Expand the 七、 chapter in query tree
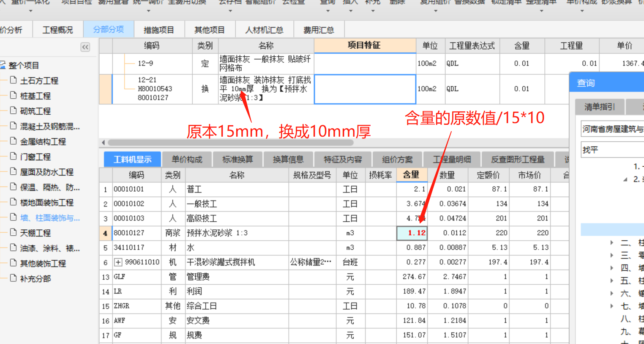 click(x=611, y=306)
